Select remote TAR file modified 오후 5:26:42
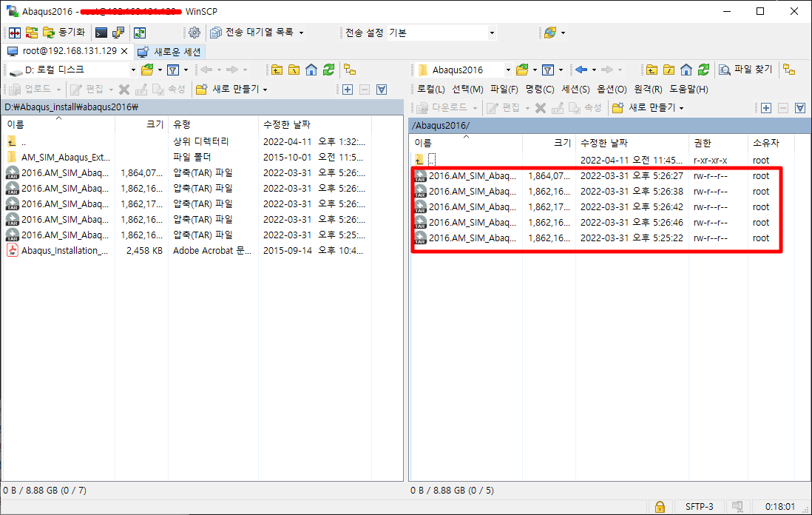This screenshot has height=515, width=812. (473, 206)
